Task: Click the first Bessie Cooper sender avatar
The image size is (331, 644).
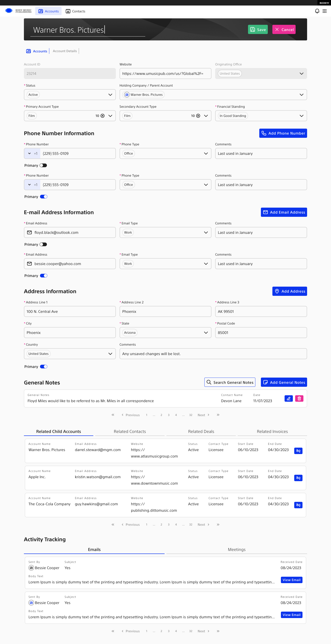Action: (x=31, y=568)
